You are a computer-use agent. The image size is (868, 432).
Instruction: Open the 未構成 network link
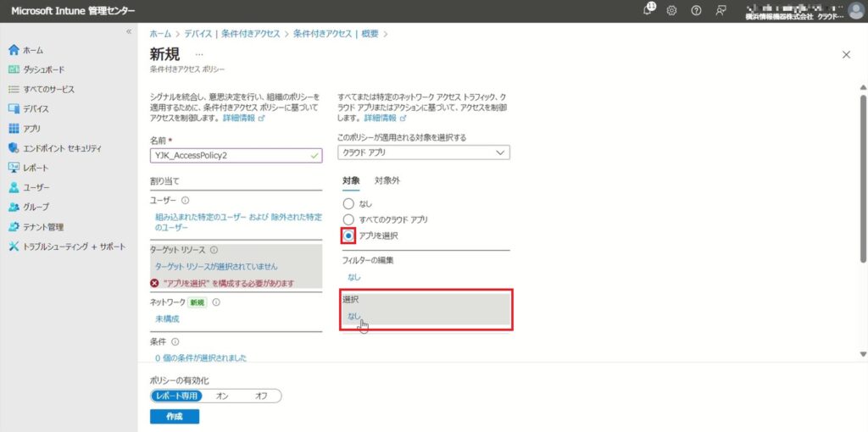(x=167, y=318)
